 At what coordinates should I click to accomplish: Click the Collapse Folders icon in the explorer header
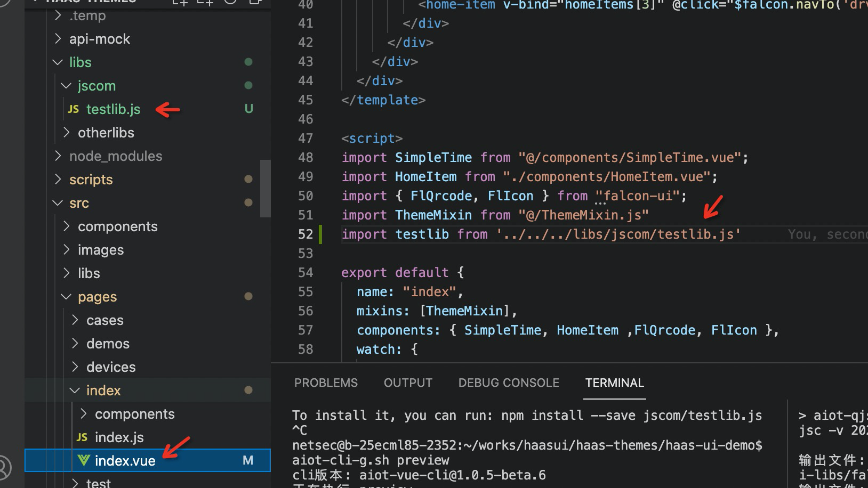pyautogui.click(x=256, y=2)
